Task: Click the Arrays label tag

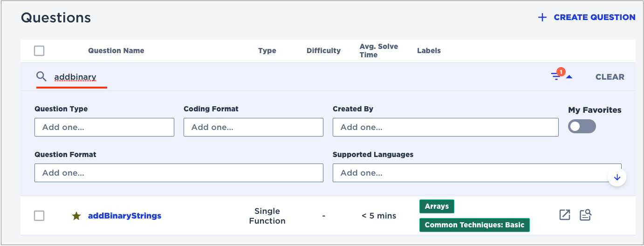Action: point(437,206)
